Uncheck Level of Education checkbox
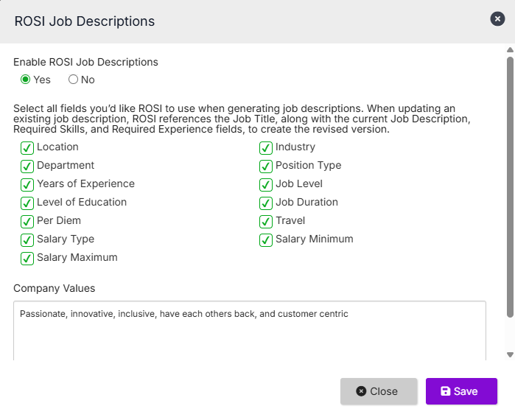This screenshot has width=515, height=420. (x=27, y=203)
